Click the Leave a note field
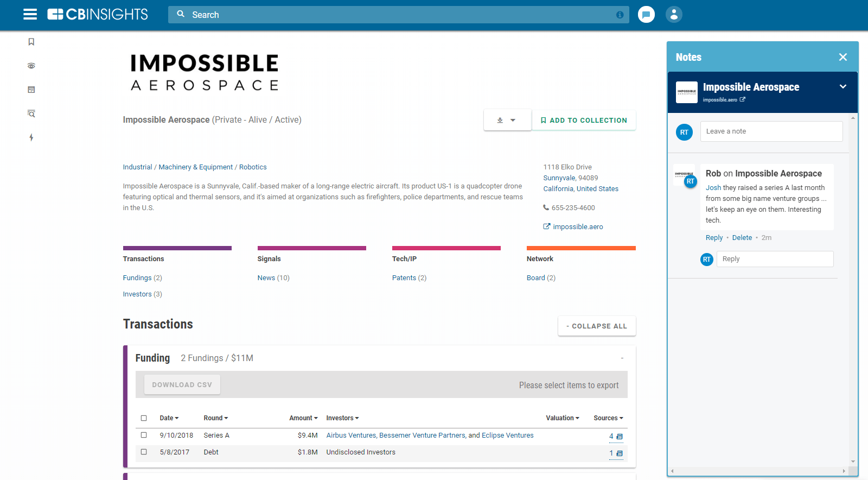 [771, 131]
